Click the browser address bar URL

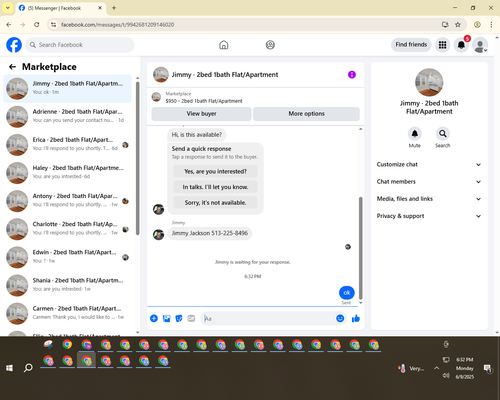117,25
